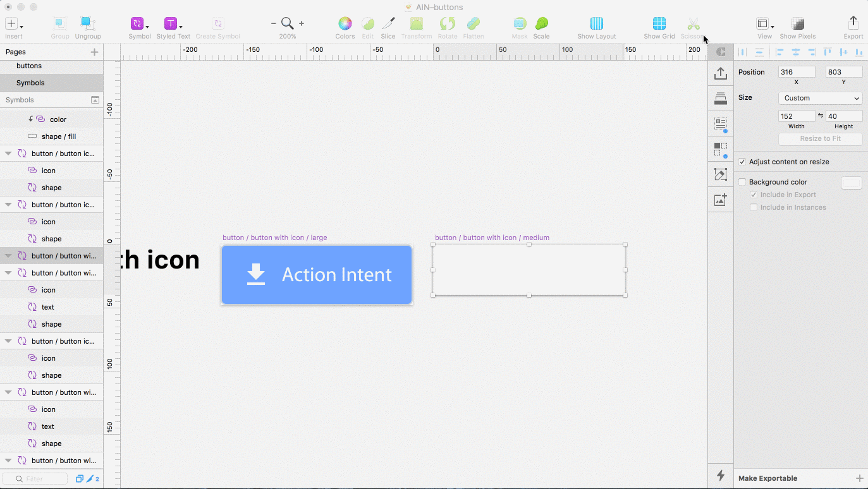Click the Y position field
868x489 pixels.
tap(844, 72)
